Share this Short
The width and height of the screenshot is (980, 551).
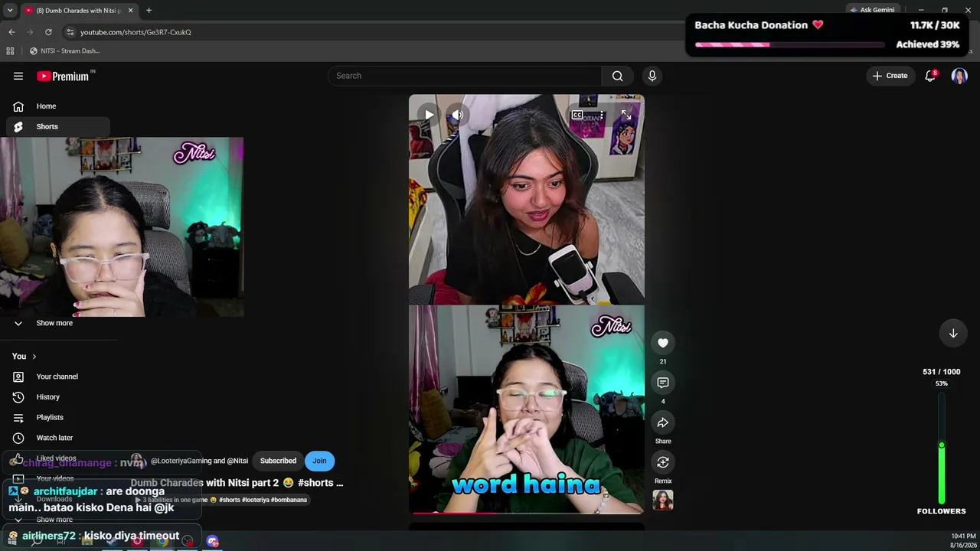coord(663,422)
